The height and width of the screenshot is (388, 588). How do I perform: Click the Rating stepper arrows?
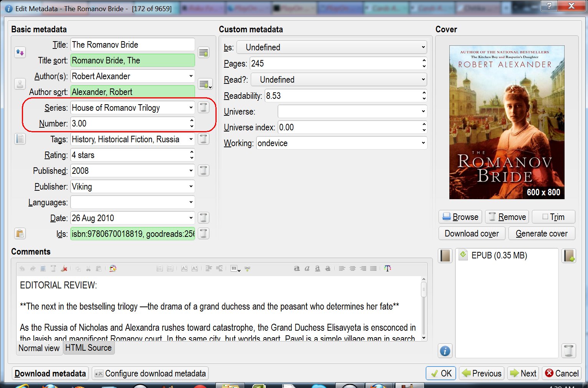coord(192,155)
